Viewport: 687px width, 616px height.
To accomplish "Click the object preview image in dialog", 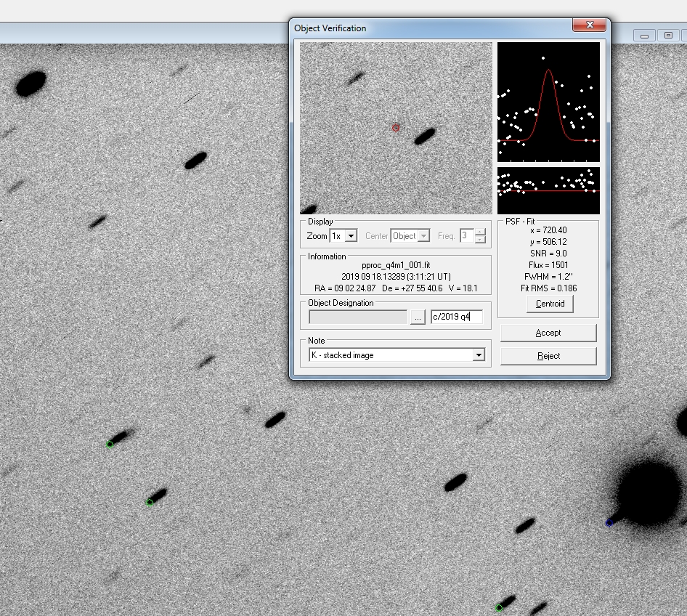I will click(396, 128).
